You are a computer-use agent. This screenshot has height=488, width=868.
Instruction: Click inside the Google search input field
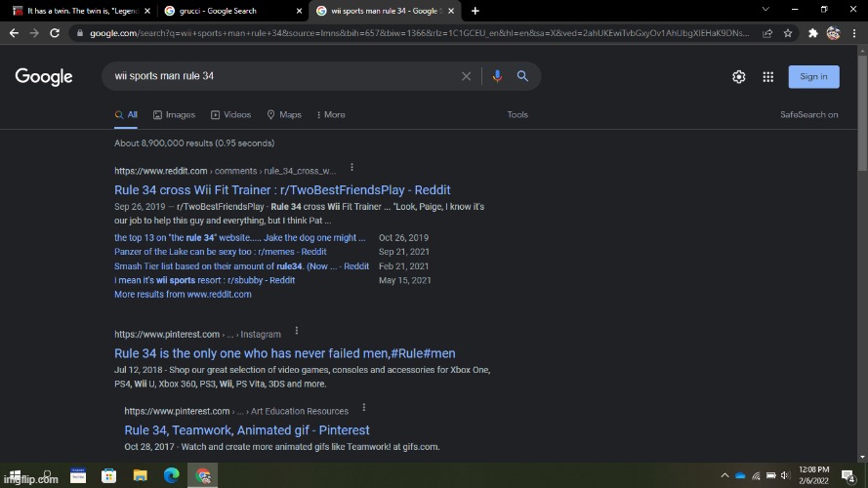pyautogui.click(x=278, y=76)
